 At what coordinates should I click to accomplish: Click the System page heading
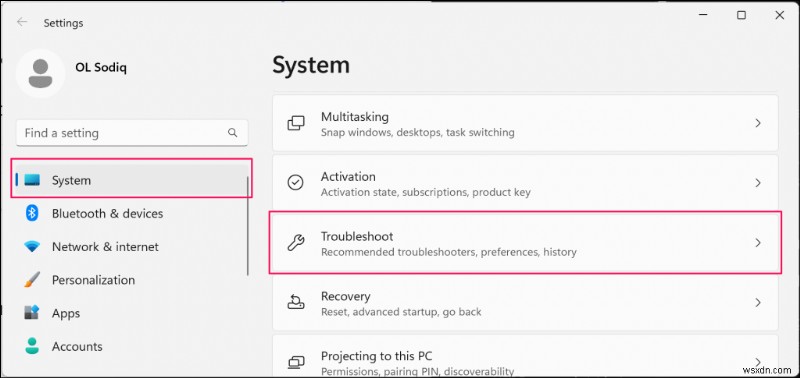(x=311, y=65)
